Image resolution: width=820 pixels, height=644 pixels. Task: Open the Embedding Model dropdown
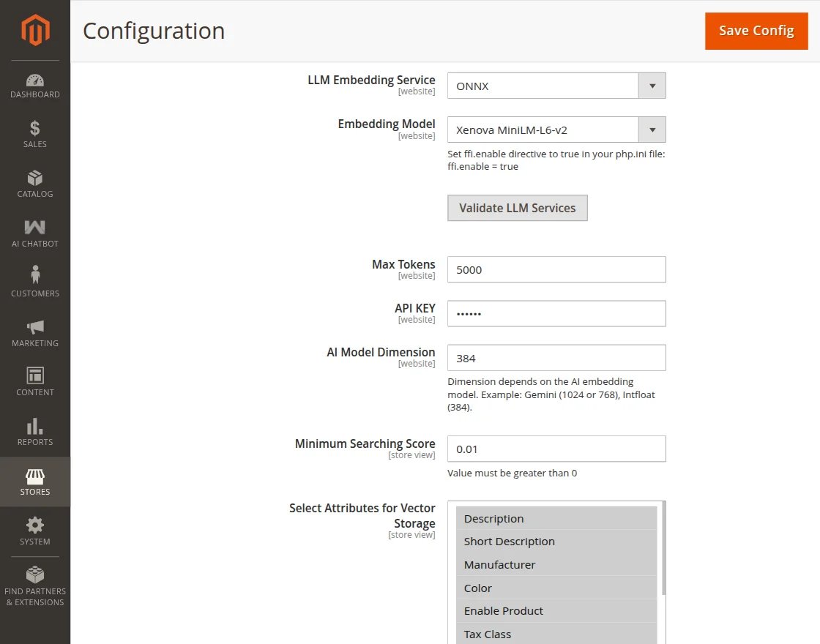pos(651,129)
